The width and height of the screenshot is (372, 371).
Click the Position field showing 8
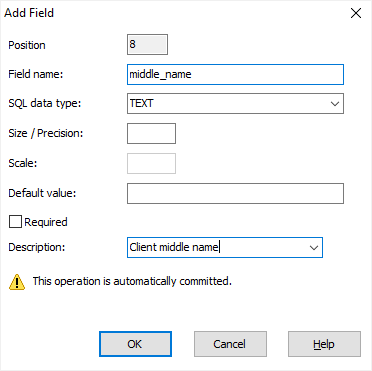(147, 44)
